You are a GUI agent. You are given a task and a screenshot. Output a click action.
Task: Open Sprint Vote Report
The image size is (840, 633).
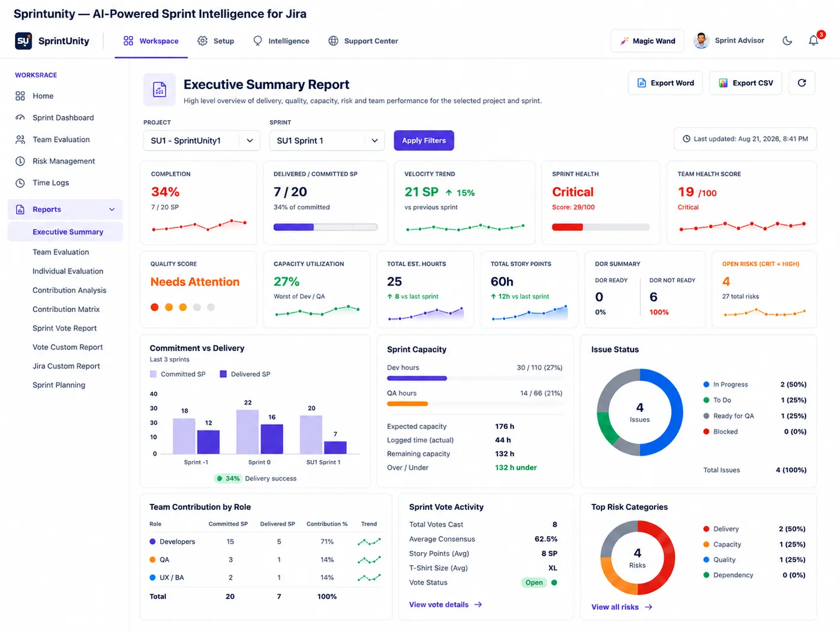(x=64, y=328)
